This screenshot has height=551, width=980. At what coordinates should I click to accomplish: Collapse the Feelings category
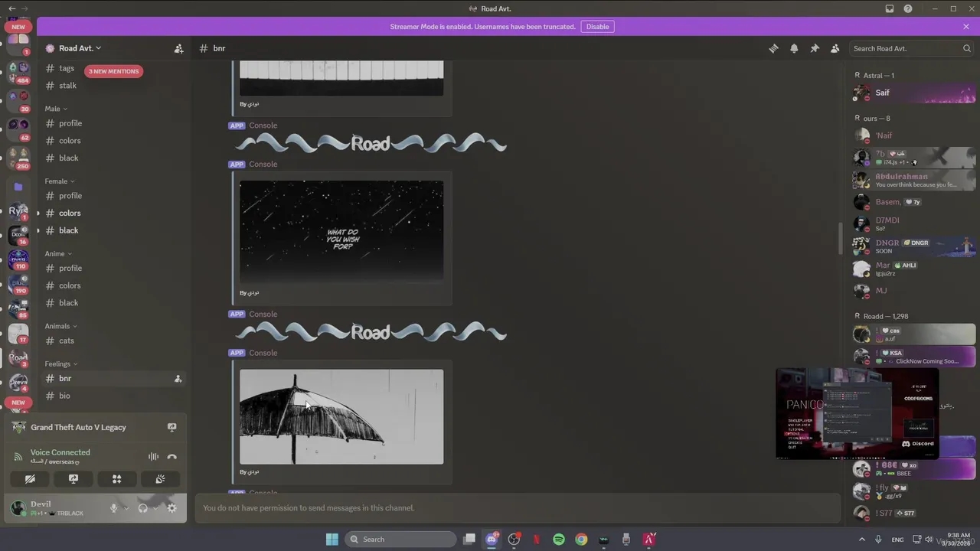(60, 364)
